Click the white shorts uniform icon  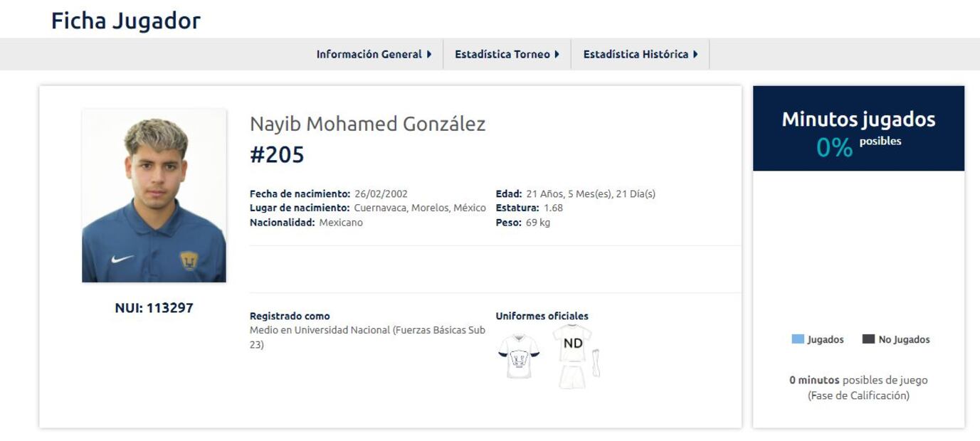572,376
